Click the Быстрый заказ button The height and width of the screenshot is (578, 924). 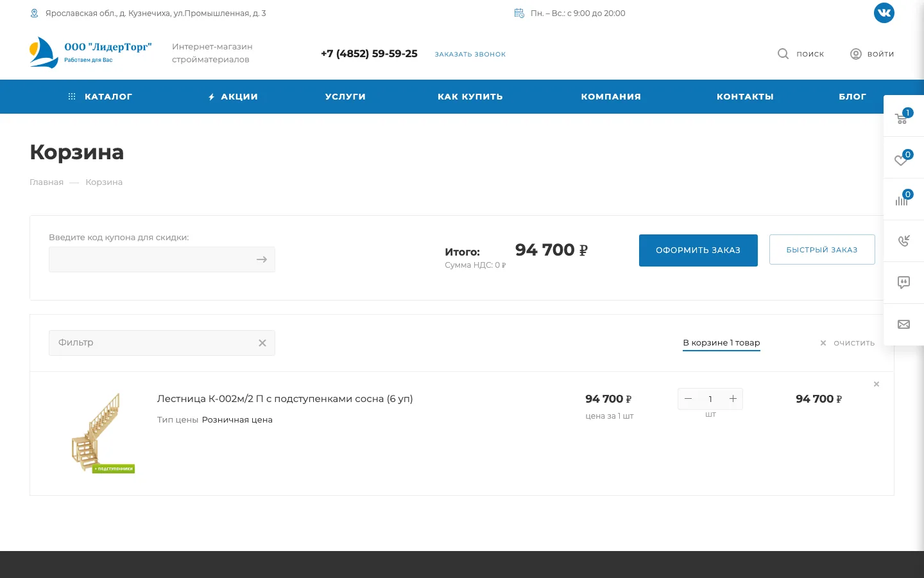click(x=822, y=250)
